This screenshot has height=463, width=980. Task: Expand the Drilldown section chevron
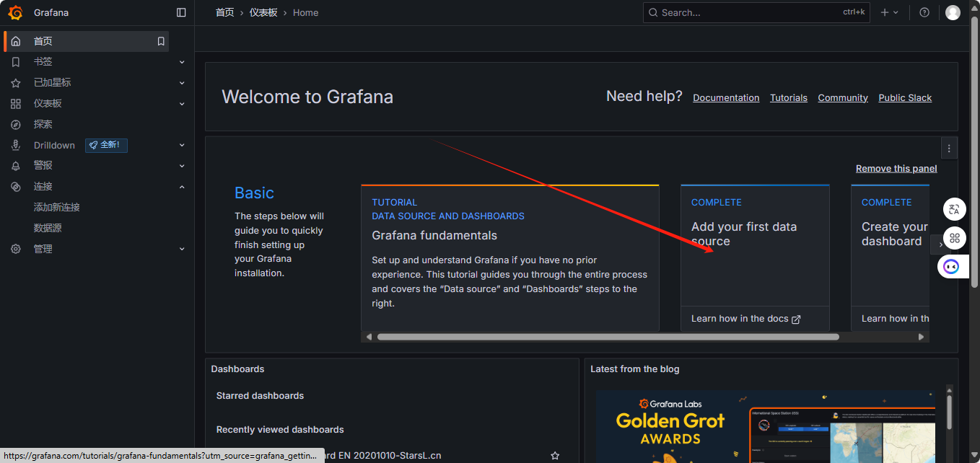tap(182, 145)
